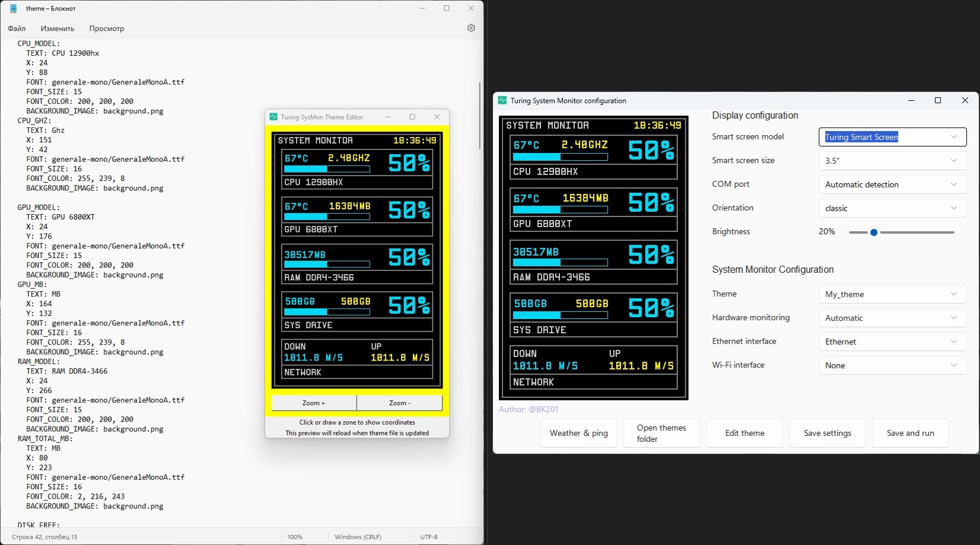The height and width of the screenshot is (545, 980).
Task: Click 'Строка 42, столбец 13' in Notepad status bar
Action: click(44, 537)
